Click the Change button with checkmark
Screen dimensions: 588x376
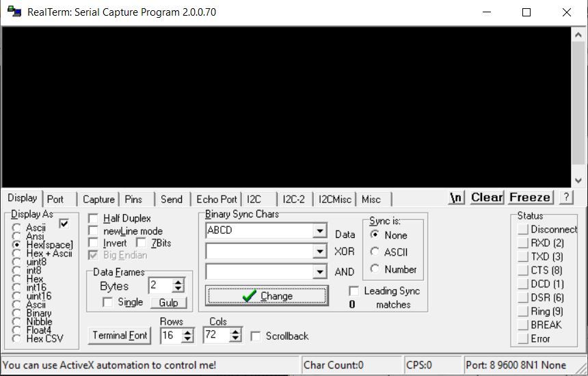(x=267, y=296)
